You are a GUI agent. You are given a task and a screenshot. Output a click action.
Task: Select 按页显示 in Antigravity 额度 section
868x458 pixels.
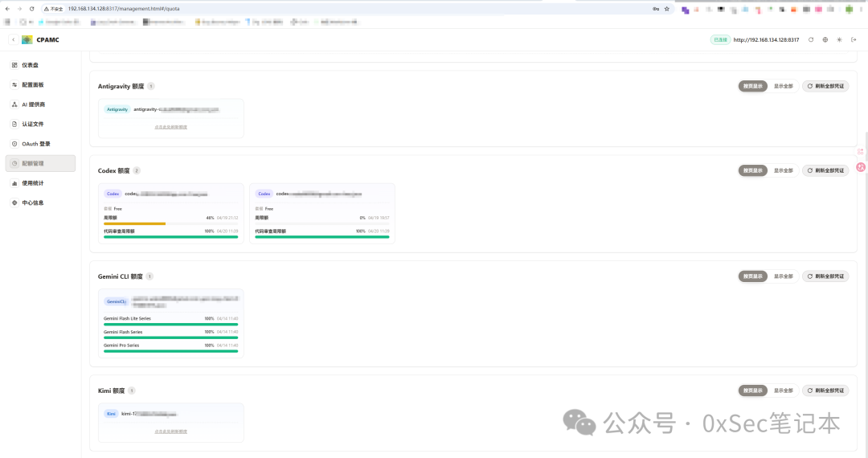(753, 86)
